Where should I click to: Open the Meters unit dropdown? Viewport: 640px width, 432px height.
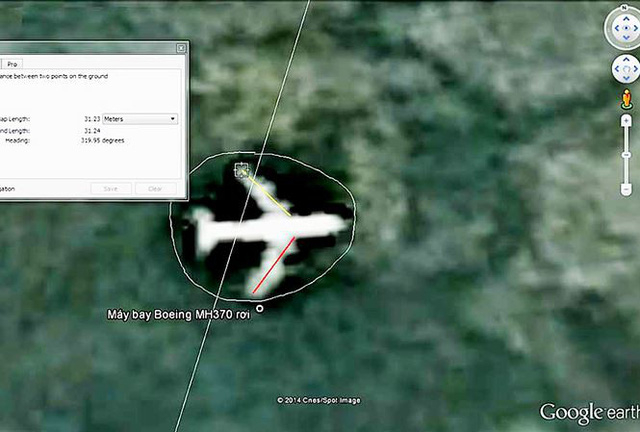(x=139, y=118)
